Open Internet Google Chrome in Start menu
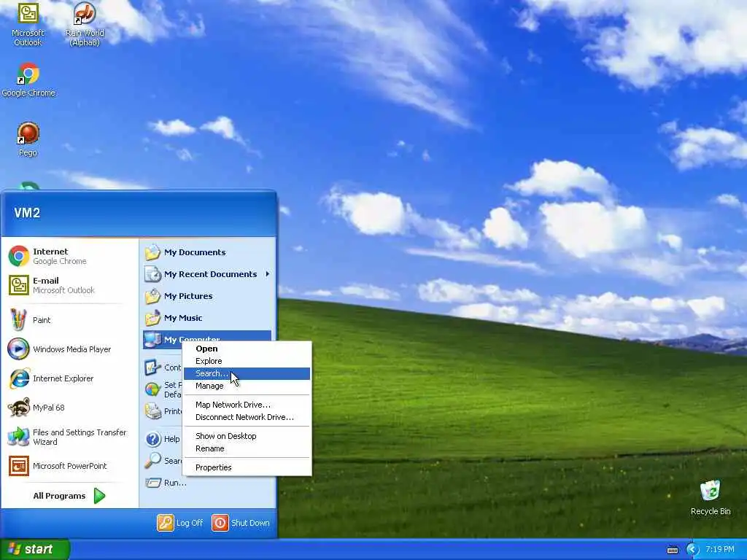This screenshot has height=560, width=747. (x=69, y=256)
